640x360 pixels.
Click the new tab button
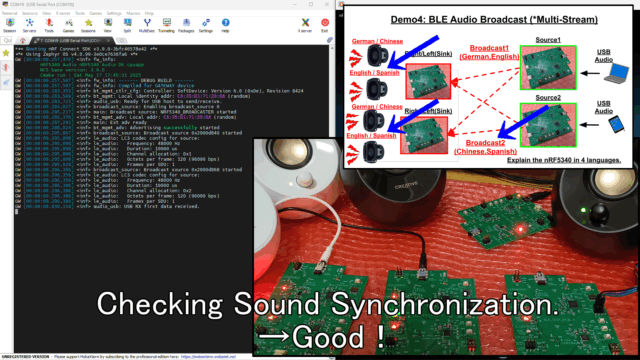tap(121, 40)
